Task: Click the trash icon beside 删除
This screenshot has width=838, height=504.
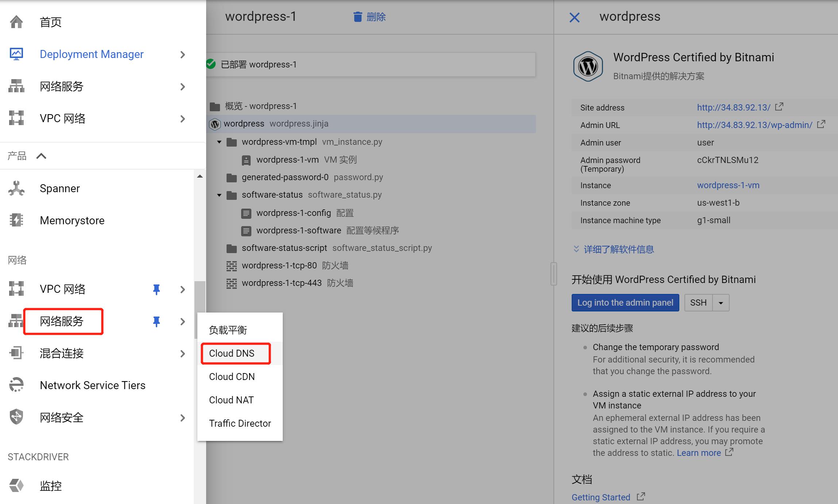Action: 358,17
